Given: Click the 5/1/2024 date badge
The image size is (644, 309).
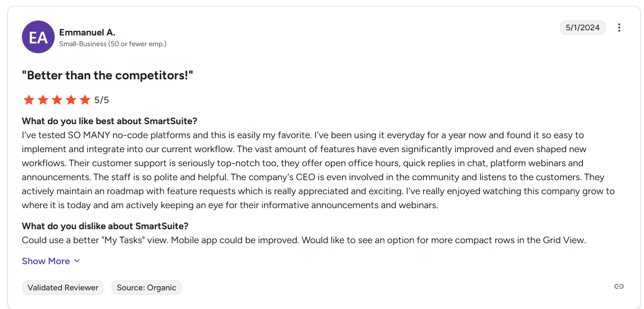Looking at the screenshot, I should (x=583, y=28).
